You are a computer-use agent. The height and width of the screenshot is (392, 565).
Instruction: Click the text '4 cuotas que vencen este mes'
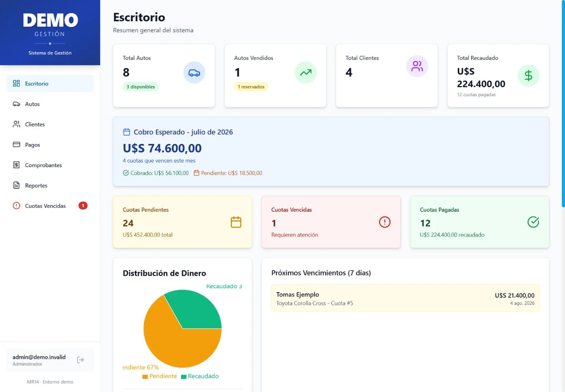159,161
